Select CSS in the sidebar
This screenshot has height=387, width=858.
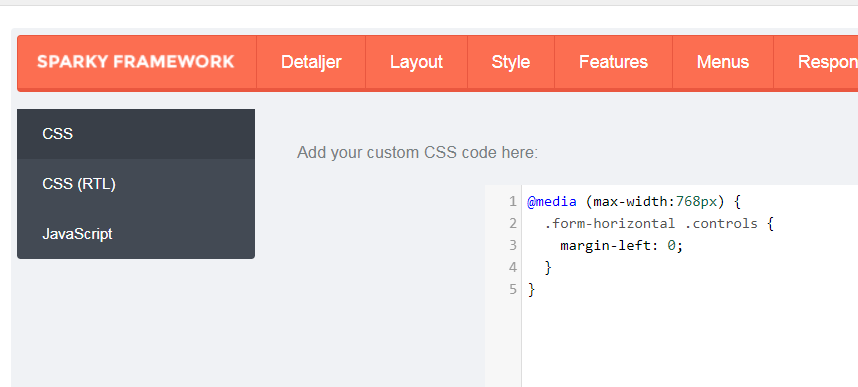pos(136,134)
